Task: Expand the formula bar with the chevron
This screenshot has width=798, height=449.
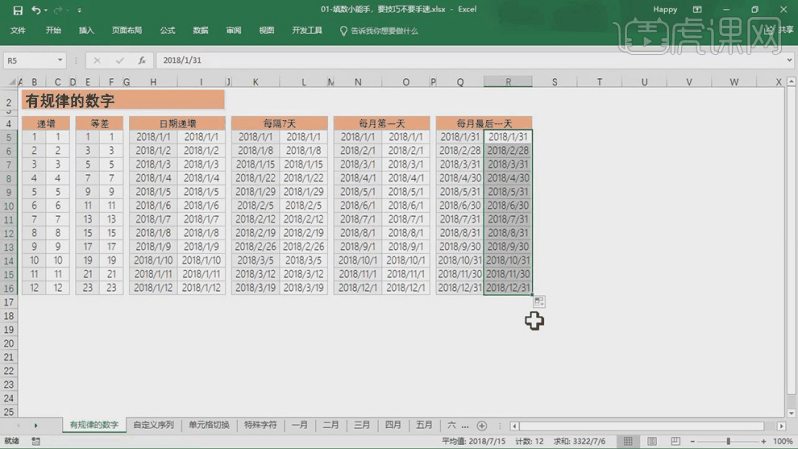Action: (789, 60)
